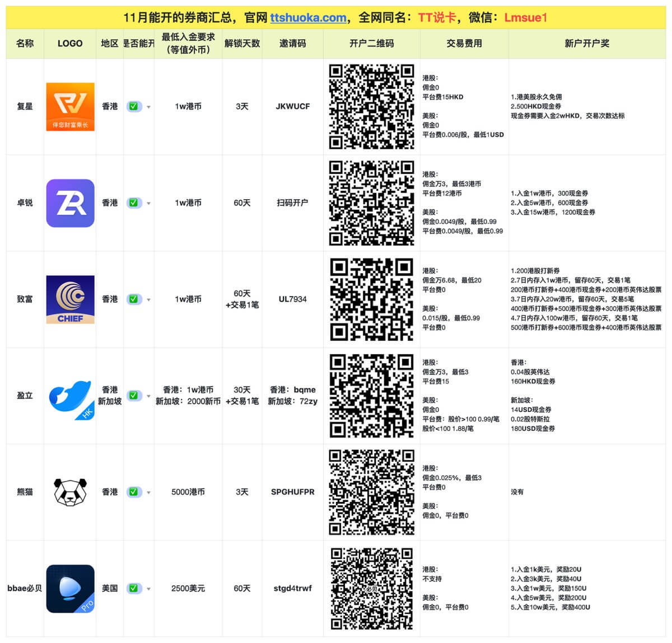Toggle the green checkbox in 复星 row

[133, 106]
